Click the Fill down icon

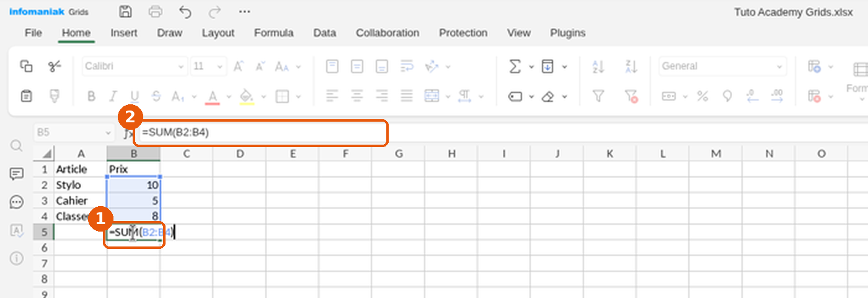547,66
